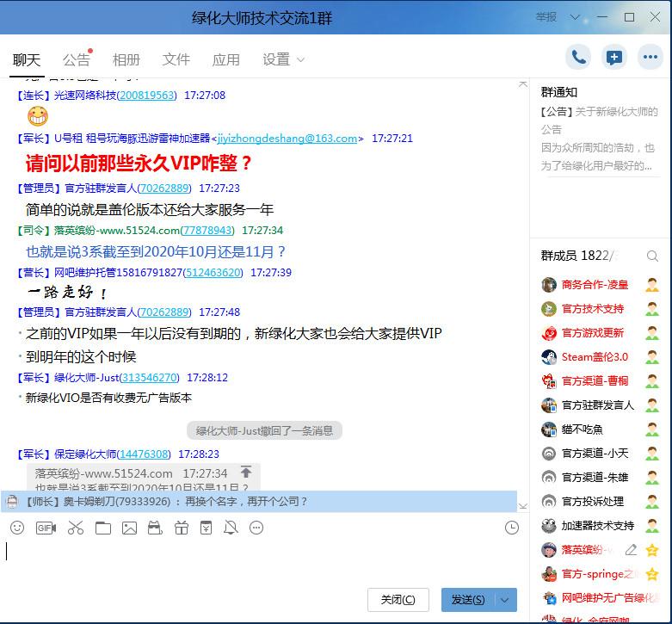Click avatar of 商务合作-凌皇

pos(549,285)
